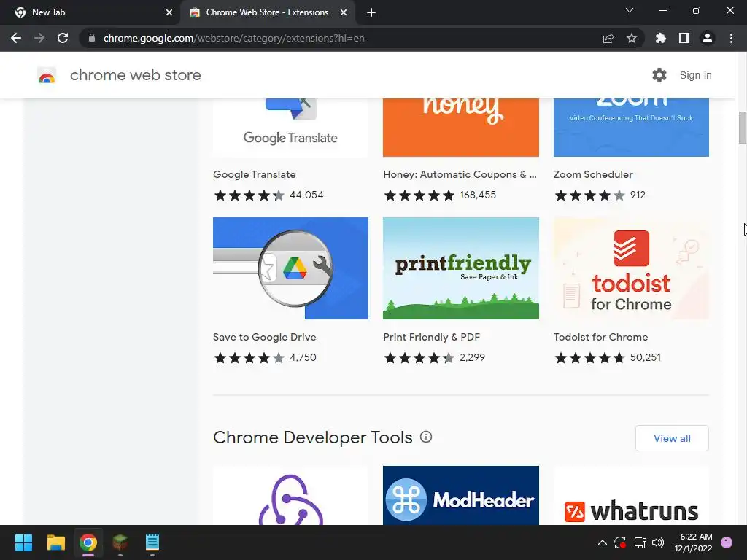Open the Extensions puzzle icon
The image size is (747, 560).
coord(661,38)
